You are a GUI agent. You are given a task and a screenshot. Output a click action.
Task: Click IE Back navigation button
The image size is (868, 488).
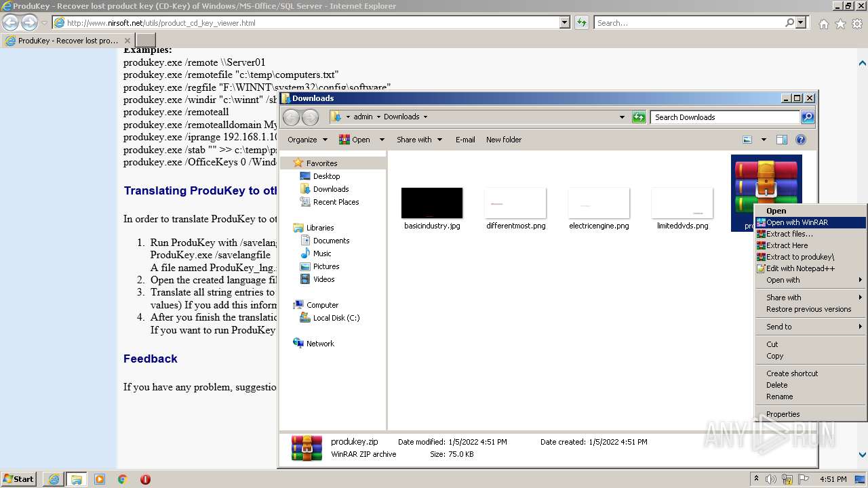click(11, 22)
